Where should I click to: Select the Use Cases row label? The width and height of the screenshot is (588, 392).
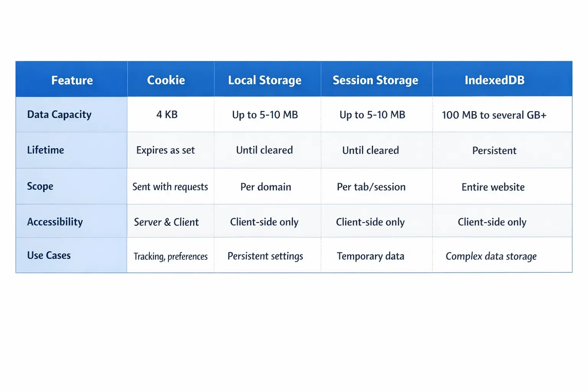pos(49,255)
